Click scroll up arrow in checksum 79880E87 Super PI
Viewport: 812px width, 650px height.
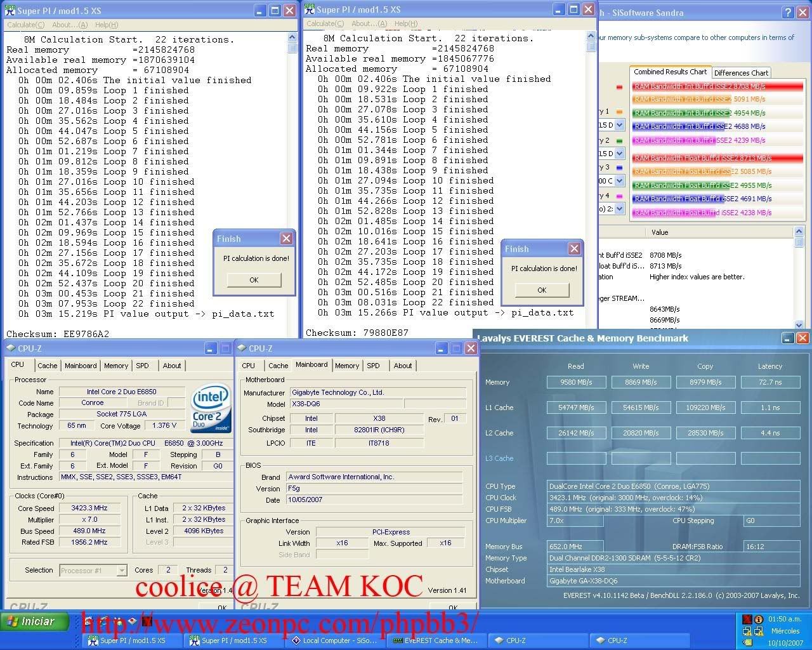[x=591, y=37]
